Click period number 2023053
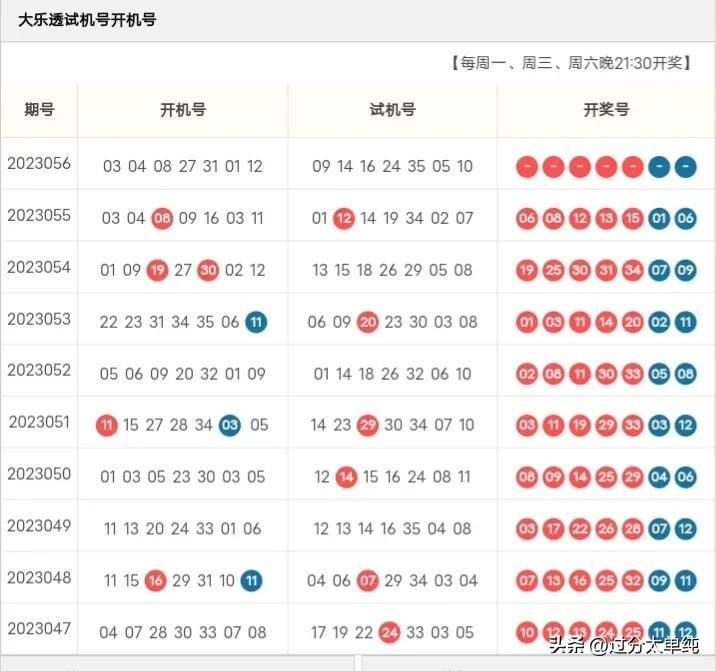This screenshot has width=716, height=671. click(x=39, y=319)
